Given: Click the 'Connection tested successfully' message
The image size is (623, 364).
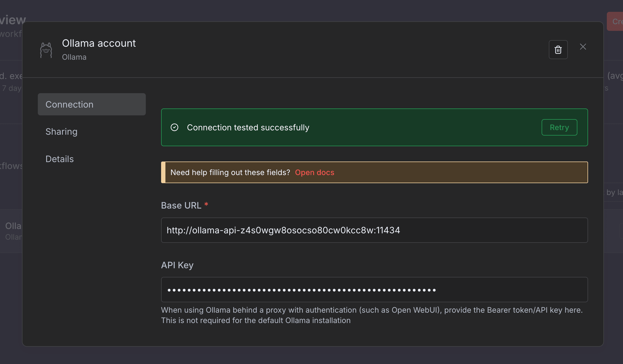Looking at the screenshot, I should (x=248, y=127).
